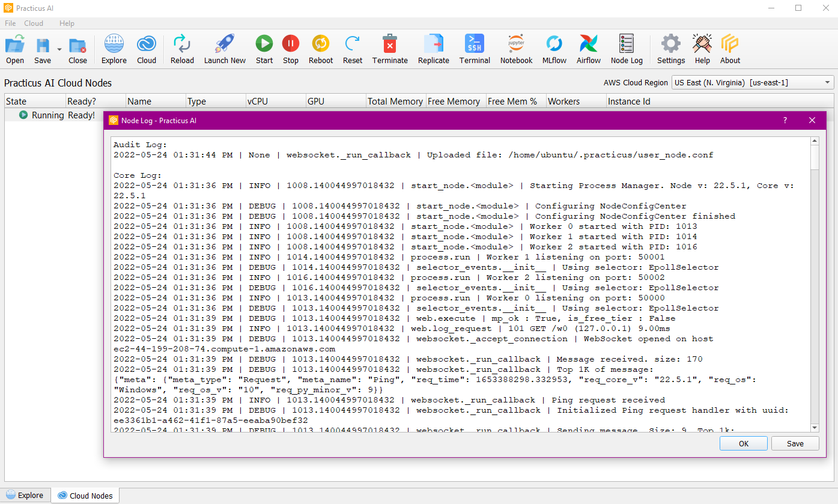The image size is (838, 504).
Task: Click the Name column header
Action: [156, 101]
